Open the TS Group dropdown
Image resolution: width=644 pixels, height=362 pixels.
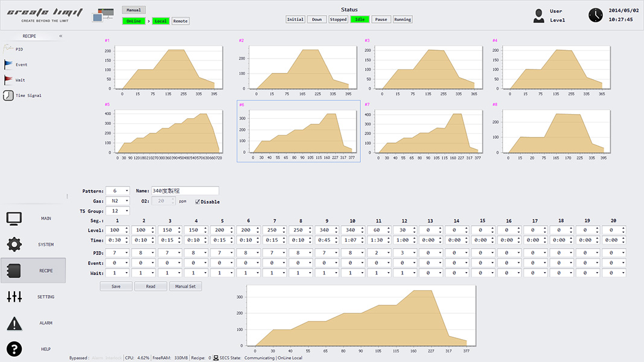tap(118, 211)
